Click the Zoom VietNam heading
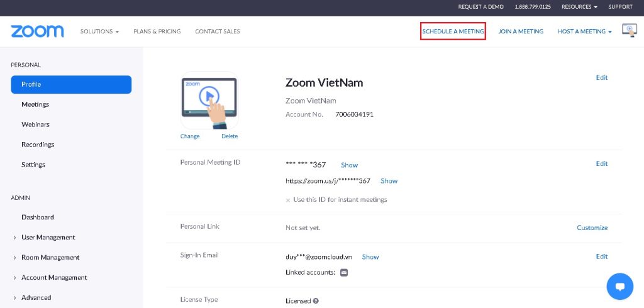The width and height of the screenshot is (644, 308). (324, 83)
